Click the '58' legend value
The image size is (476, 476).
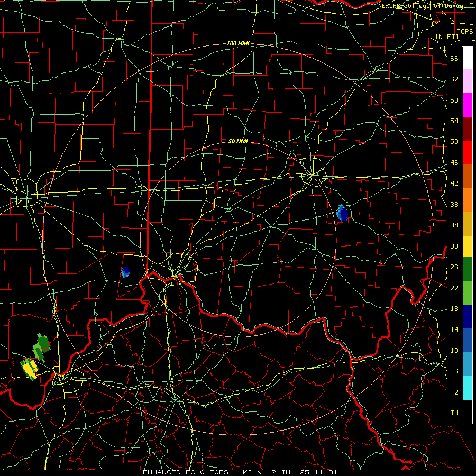pyautogui.click(x=454, y=100)
